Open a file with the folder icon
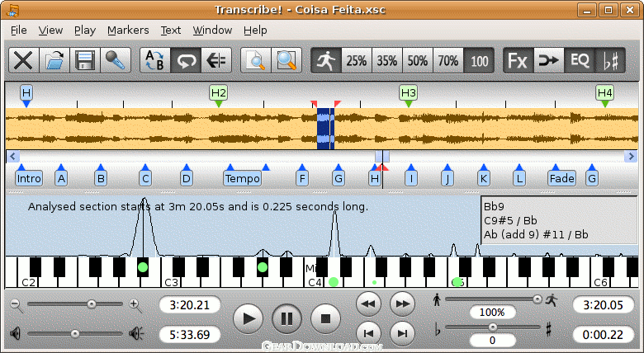 (54, 61)
